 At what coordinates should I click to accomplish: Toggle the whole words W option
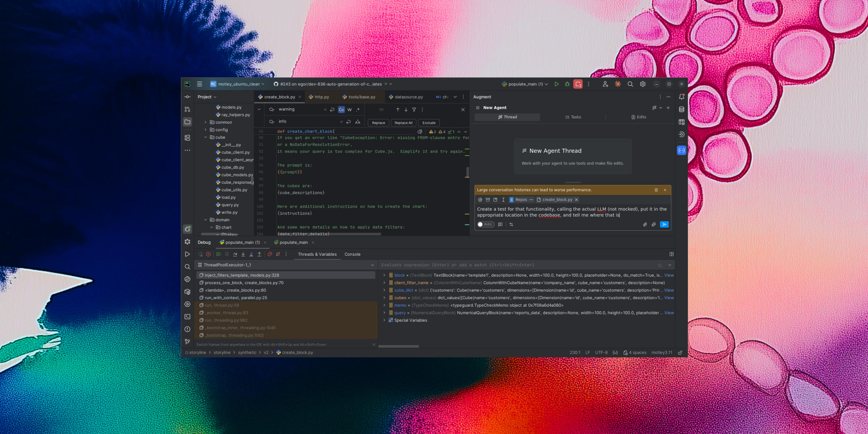click(x=349, y=110)
